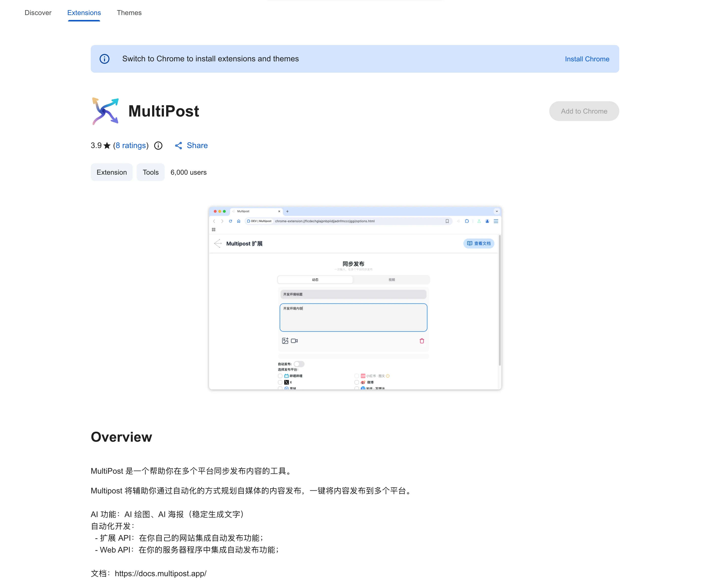The width and height of the screenshot is (710, 588).
Task: Click the banner text 'Switch to Chrome to install'
Action: pos(210,59)
